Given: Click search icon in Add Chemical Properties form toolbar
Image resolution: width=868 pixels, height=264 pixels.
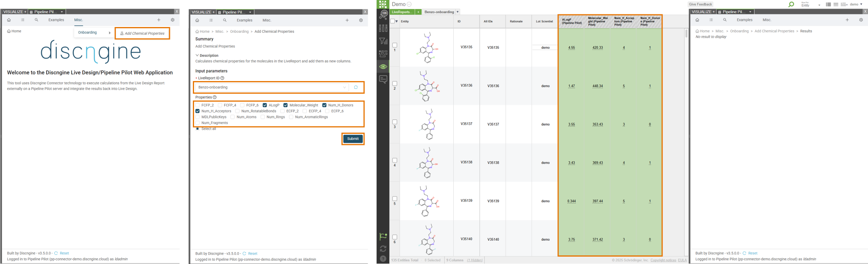Looking at the screenshot, I should pos(225,20).
